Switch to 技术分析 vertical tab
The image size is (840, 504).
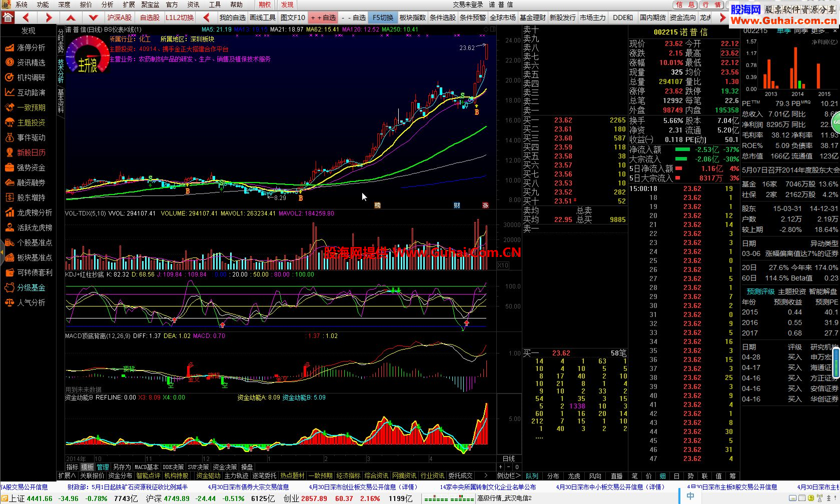[x=61, y=71]
